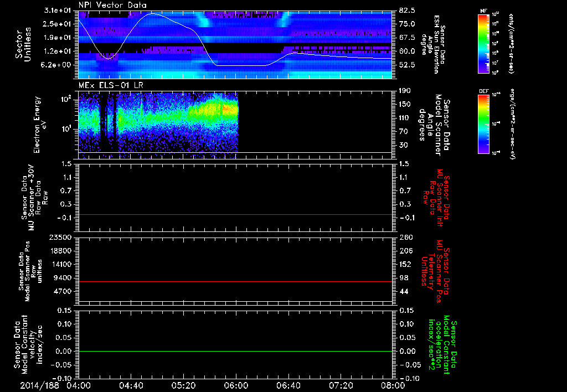Click the "9400" scanner position tick value
The height and width of the screenshot is (392, 567).
pos(63,278)
